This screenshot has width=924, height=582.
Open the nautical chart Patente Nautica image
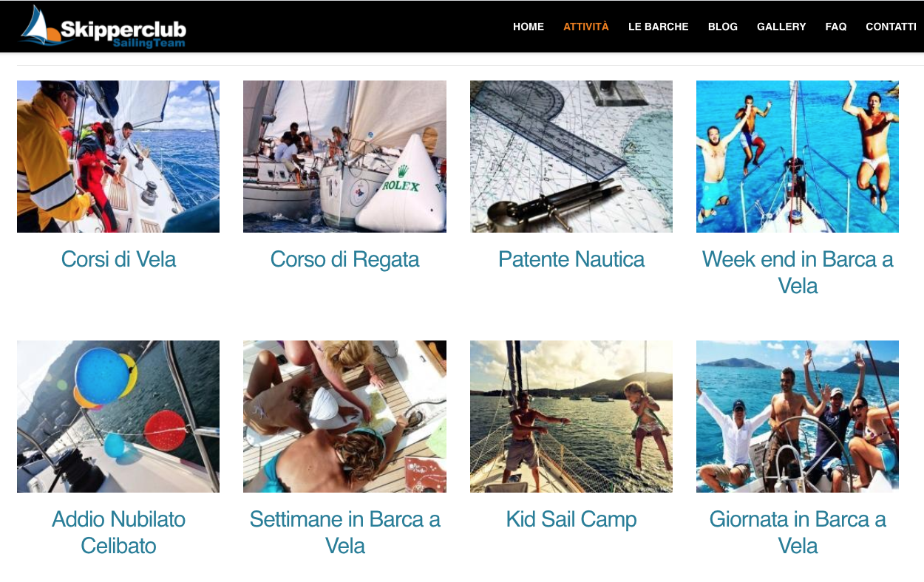pos(571,157)
